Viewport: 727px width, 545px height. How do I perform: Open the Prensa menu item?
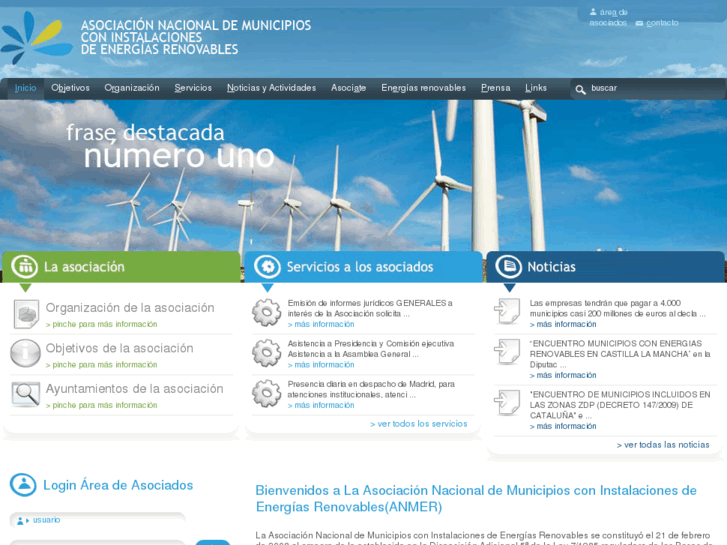coord(496,88)
